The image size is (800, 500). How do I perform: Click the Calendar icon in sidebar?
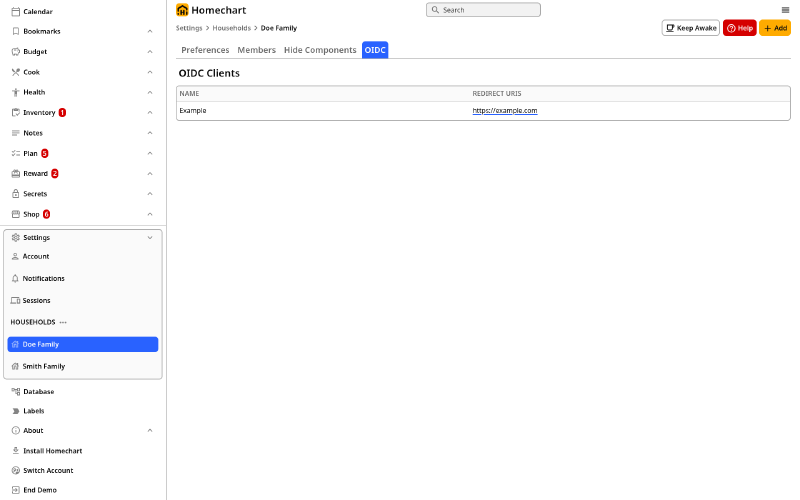pyautogui.click(x=15, y=11)
